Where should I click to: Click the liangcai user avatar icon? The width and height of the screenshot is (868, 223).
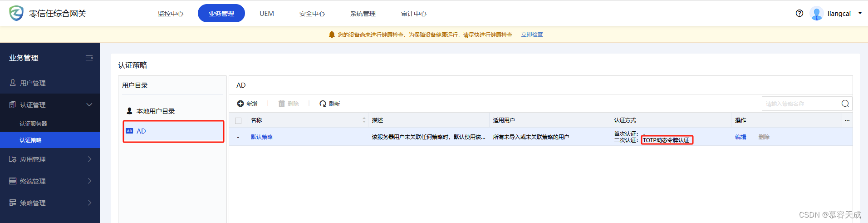coord(817,14)
